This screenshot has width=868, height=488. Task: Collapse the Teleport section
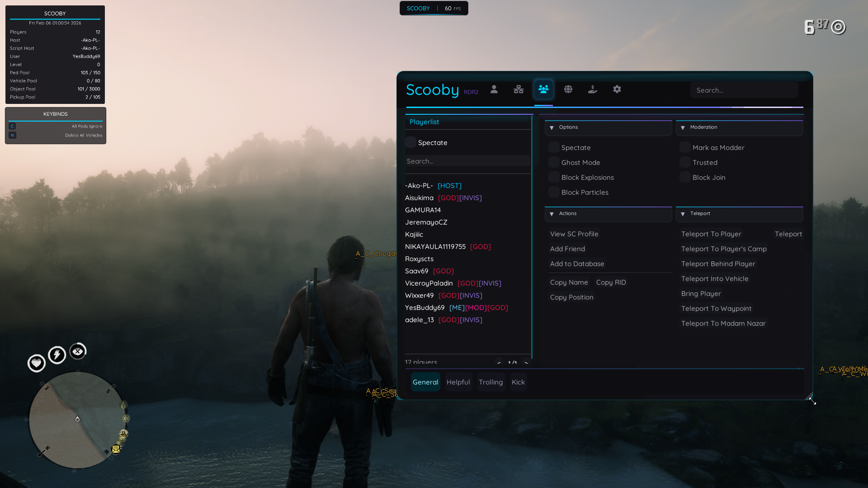(683, 214)
